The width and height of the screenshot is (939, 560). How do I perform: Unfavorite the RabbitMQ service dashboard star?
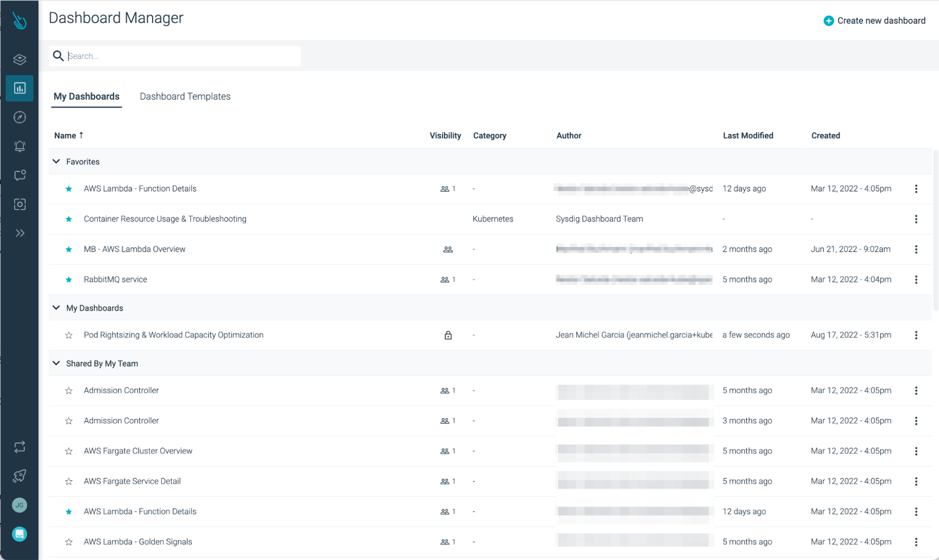pos(69,280)
